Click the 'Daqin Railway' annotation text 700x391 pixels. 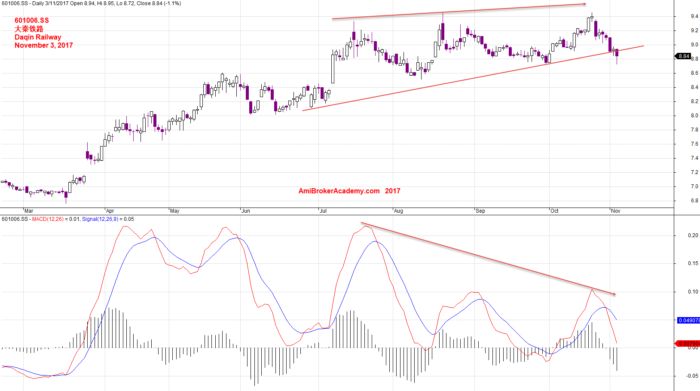click(38, 37)
